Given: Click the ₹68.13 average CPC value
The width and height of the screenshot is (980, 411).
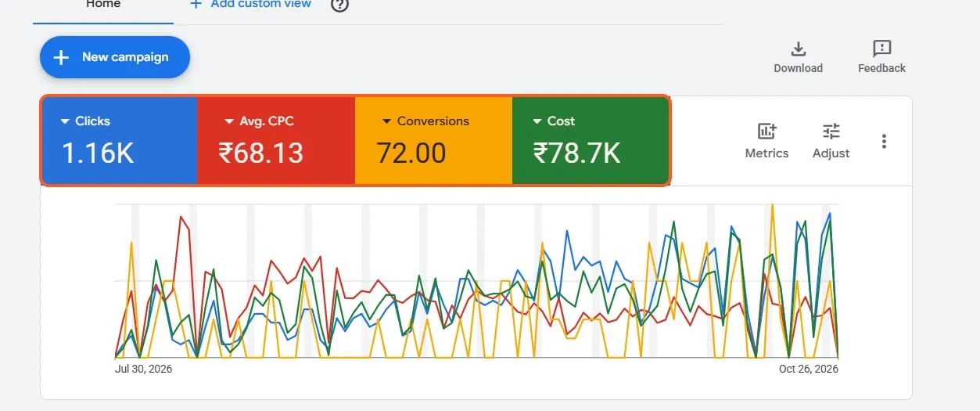Looking at the screenshot, I should pos(260,153).
